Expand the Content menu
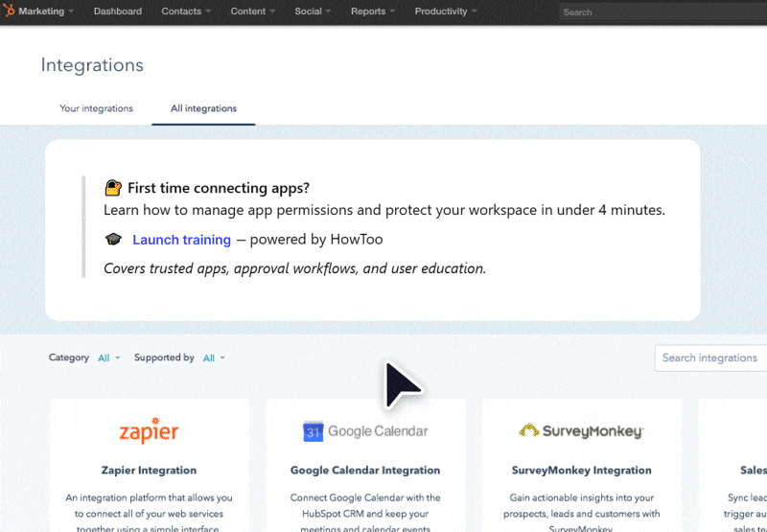Screen dimensions: 767x532 252,12
